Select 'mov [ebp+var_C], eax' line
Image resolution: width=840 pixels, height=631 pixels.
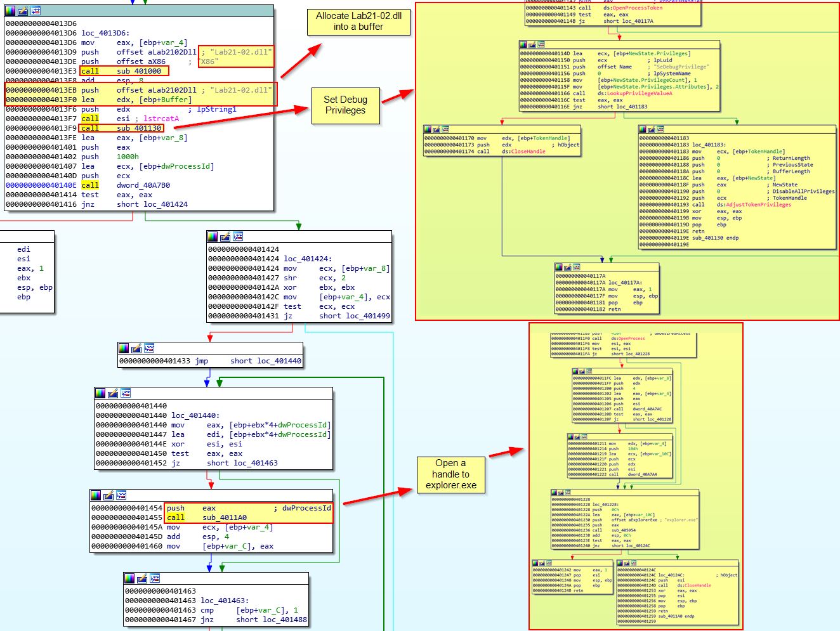(220, 546)
